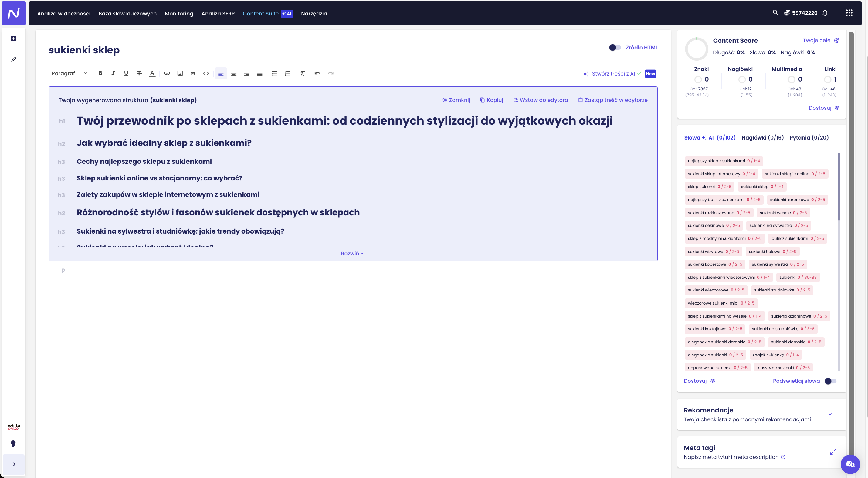Align text to the left
The height and width of the screenshot is (478, 868).
tap(221, 73)
